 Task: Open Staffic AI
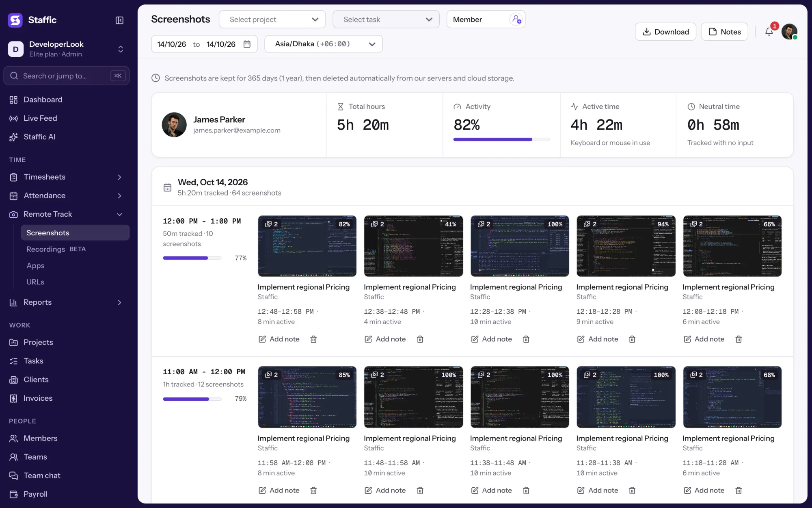click(x=66, y=137)
